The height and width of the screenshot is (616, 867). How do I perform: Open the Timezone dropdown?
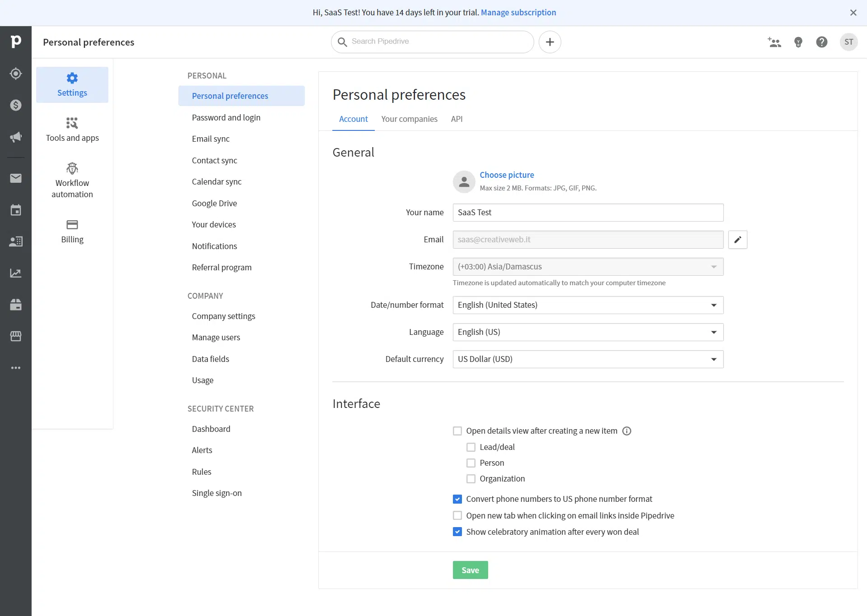click(588, 267)
